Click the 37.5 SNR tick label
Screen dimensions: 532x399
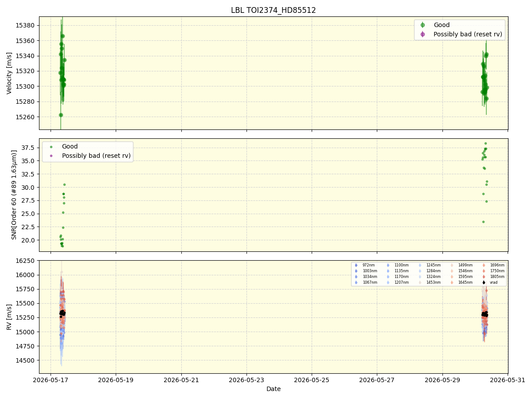(29, 148)
